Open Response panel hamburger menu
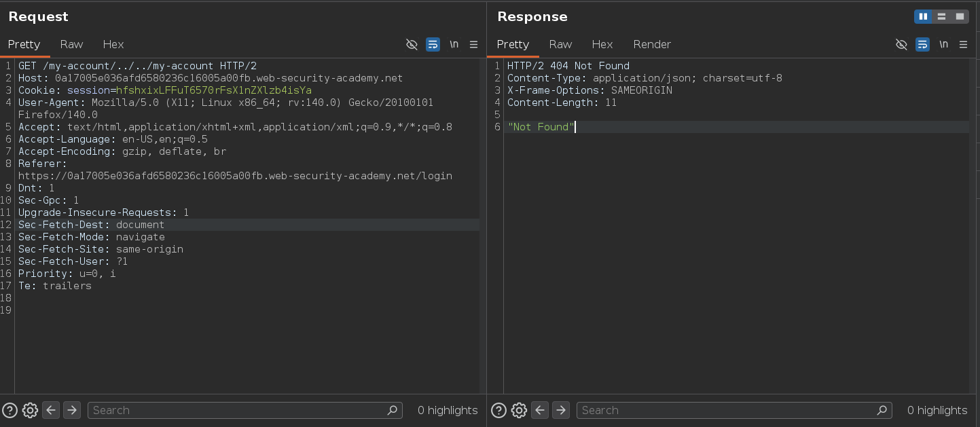 coord(964,44)
